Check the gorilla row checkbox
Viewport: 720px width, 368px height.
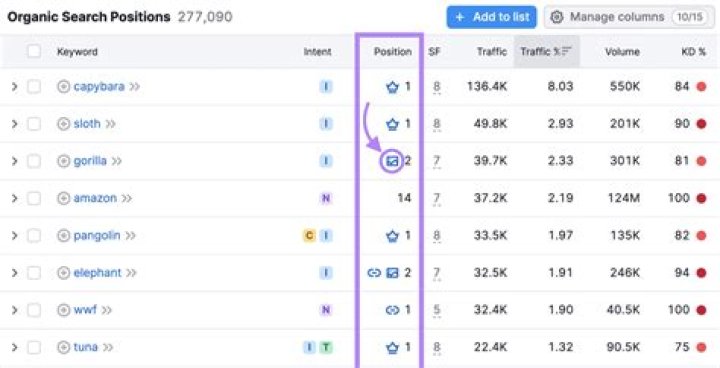pos(34,161)
